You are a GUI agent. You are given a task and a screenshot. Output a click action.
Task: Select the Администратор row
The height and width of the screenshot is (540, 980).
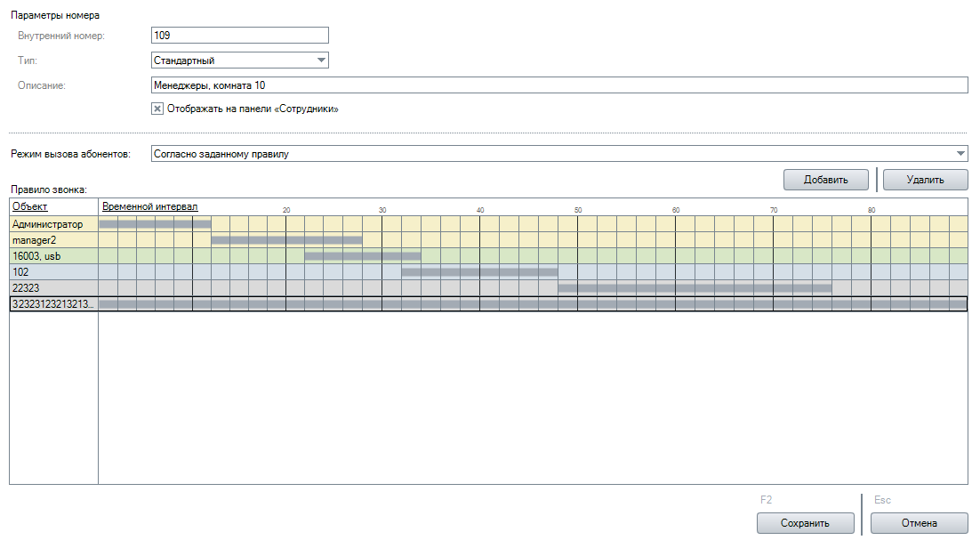click(x=48, y=224)
